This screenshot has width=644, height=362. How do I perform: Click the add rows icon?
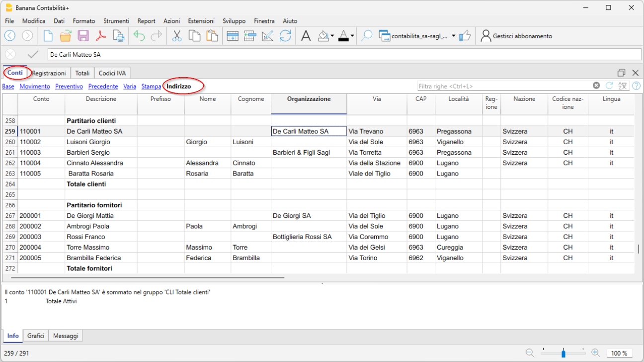click(x=232, y=36)
